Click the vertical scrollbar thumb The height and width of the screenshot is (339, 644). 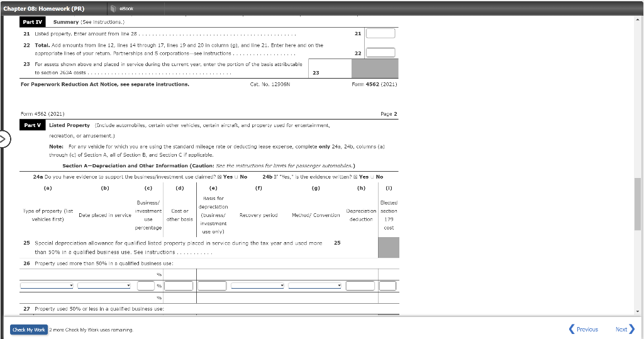point(638,204)
